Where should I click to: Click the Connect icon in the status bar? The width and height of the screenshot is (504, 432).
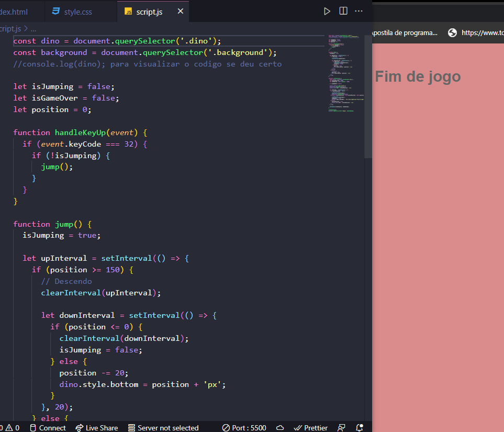pos(34,428)
